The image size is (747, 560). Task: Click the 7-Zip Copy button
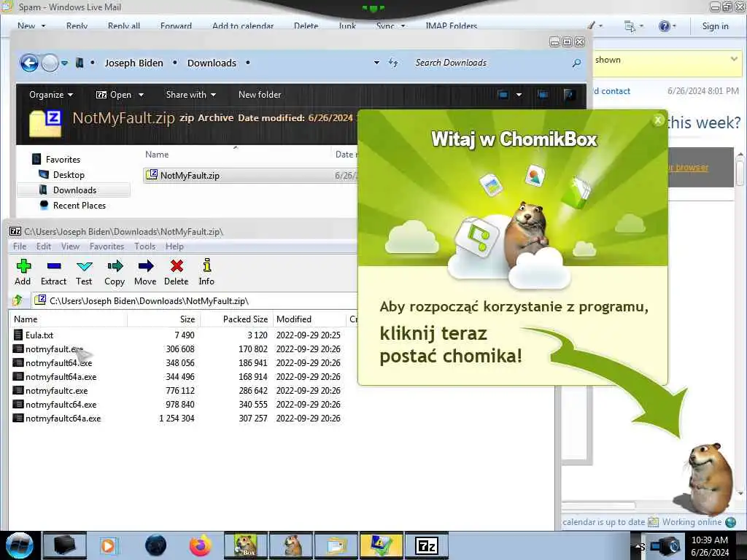[x=115, y=273]
